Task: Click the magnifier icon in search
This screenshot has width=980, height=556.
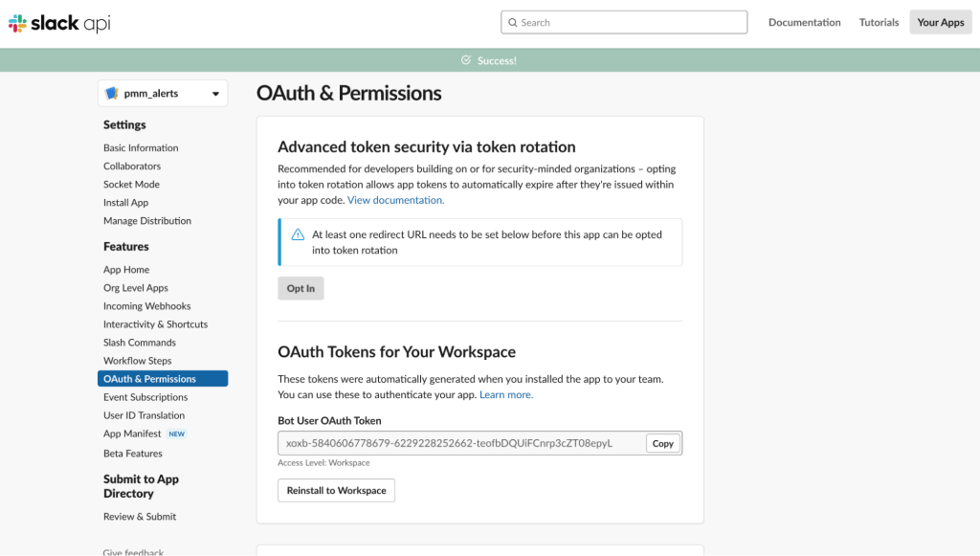Action: (x=513, y=22)
